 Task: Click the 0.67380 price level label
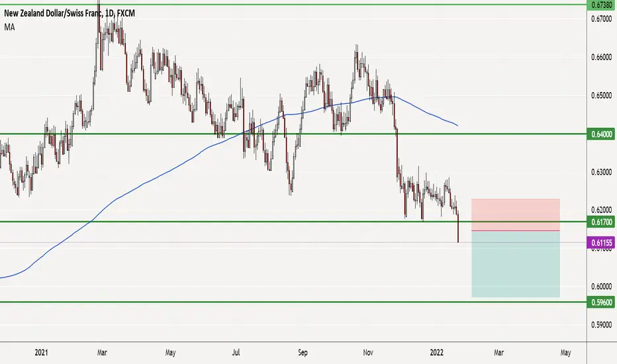click(602, 5)
